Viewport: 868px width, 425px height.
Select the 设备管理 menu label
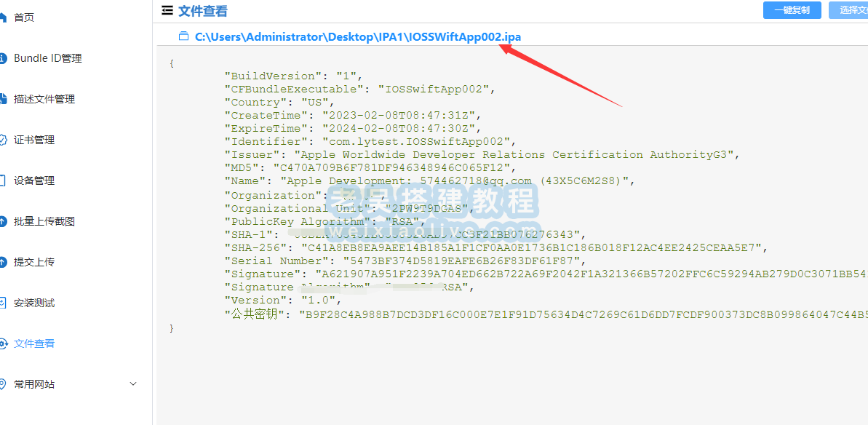(34, 180)
